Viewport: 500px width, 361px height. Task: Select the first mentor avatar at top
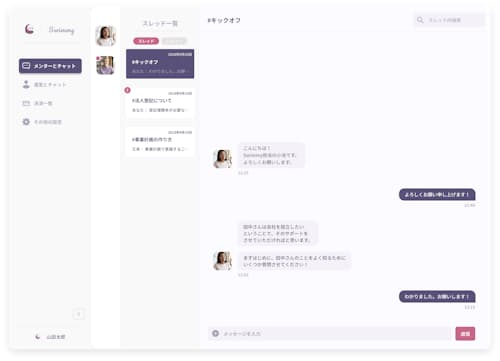click(x=106, y=36)
